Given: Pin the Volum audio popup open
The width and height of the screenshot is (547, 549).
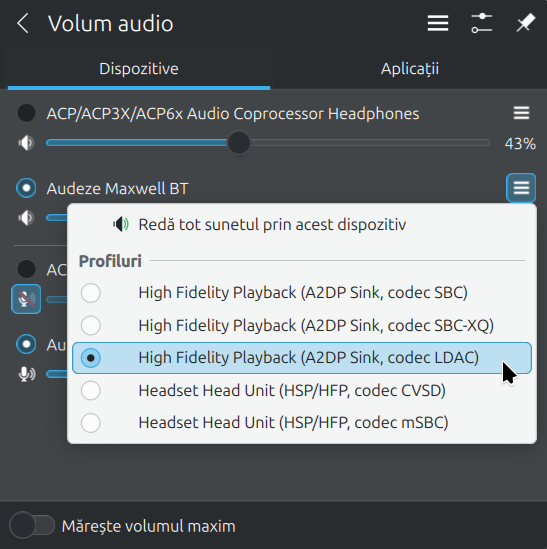Looking at the screenshot, I should pyautogui.click(x=525, y=23).
